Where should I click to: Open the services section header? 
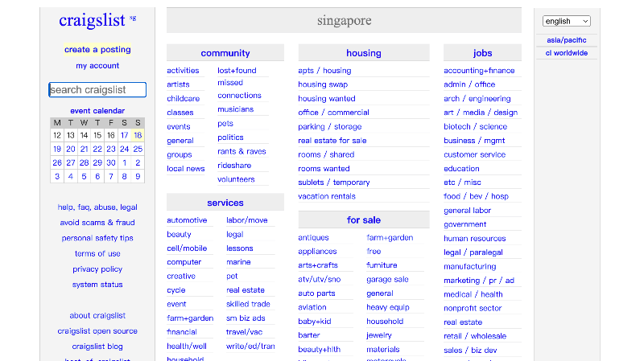click(x=225, y=203)
